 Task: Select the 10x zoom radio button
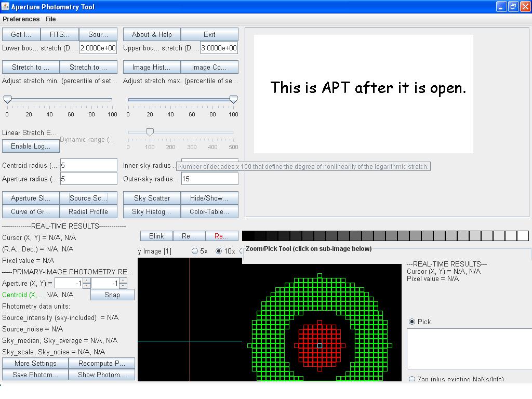(x=219, y=251)
